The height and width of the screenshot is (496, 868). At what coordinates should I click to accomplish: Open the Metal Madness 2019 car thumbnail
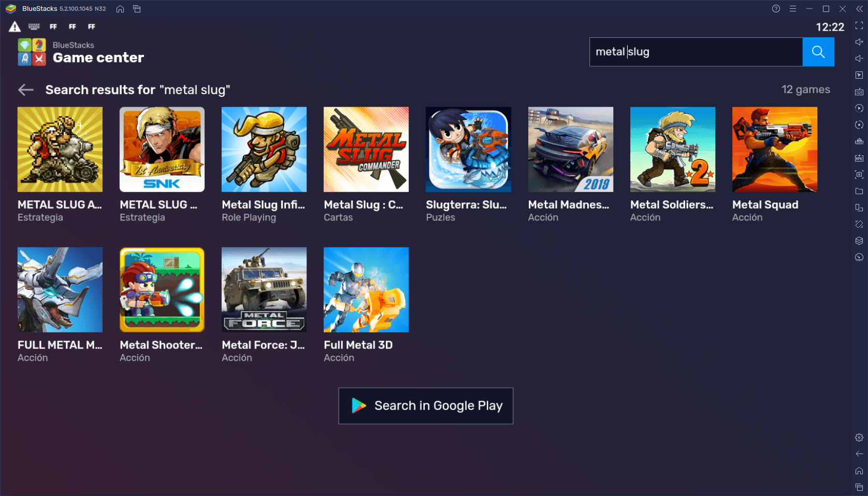click(x=571, y=150)
